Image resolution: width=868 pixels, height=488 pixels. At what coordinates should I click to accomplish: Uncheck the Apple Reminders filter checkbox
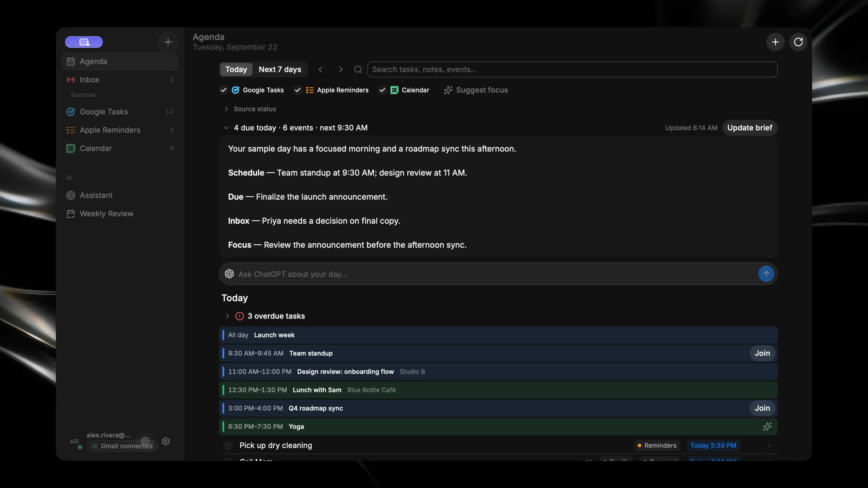click(x=297, y=90)
